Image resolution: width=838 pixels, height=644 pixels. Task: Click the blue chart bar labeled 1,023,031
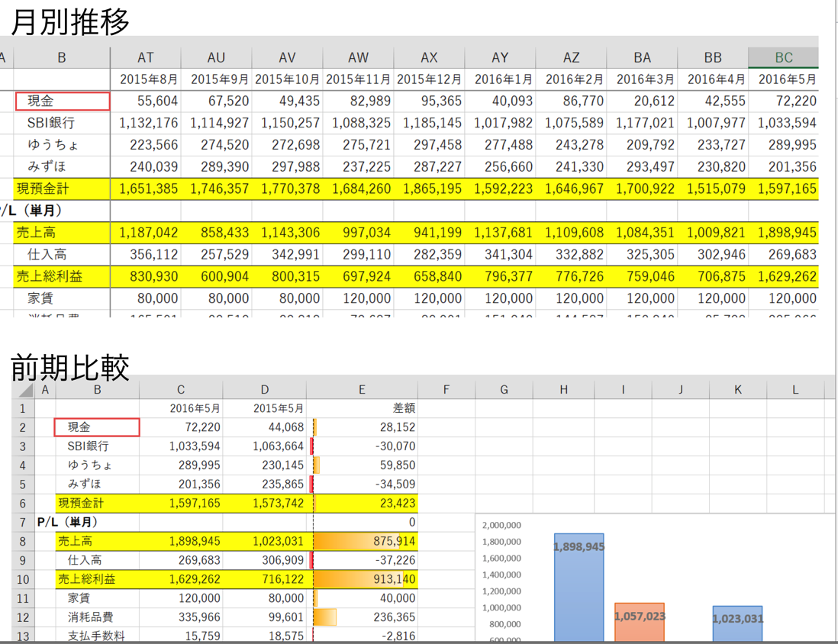tap(737, 623)
